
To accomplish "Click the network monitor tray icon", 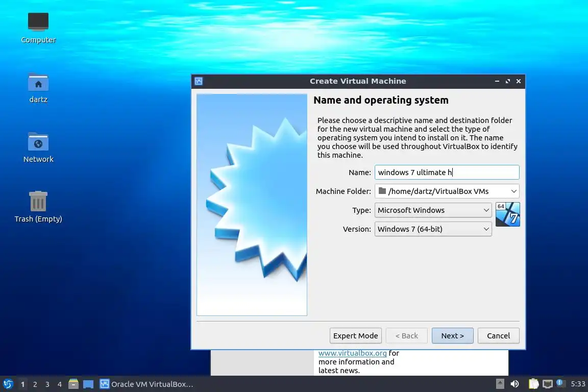I will 548,384.
